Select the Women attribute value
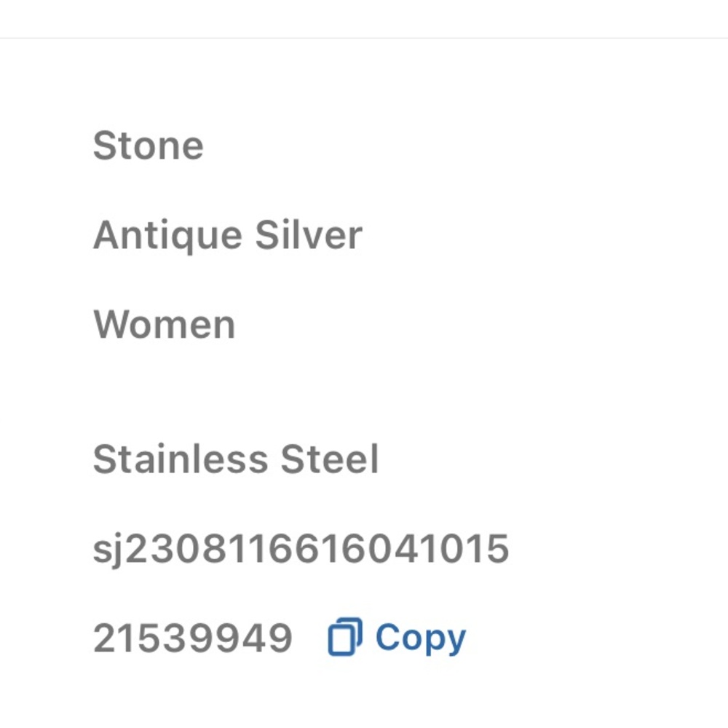The image size is (728, 728). [165, 325]
